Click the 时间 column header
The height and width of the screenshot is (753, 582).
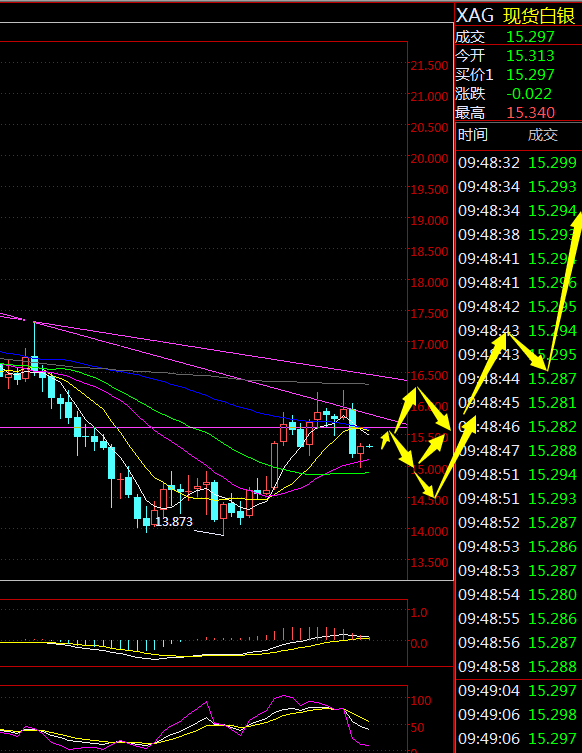click(473, 135)
